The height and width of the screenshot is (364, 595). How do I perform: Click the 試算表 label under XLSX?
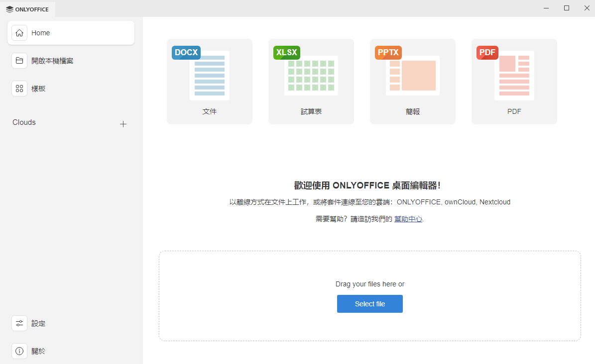[311, 111]
